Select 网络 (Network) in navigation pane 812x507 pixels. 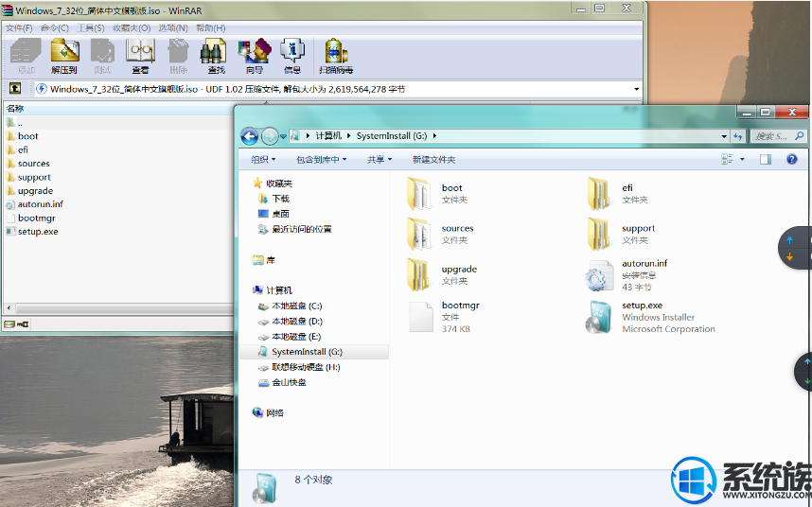point(268,412)
